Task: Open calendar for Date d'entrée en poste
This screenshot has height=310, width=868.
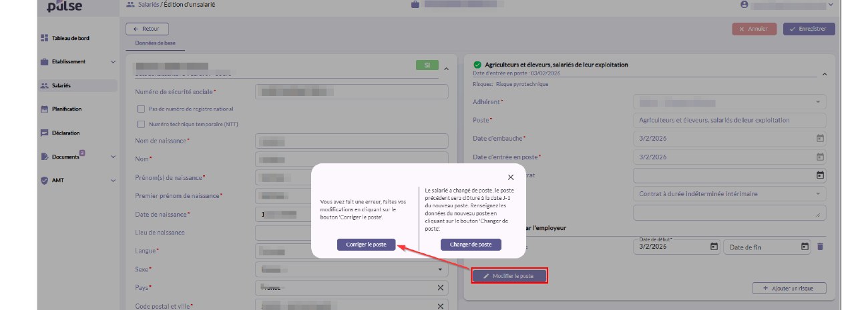Action: (820, 157)
